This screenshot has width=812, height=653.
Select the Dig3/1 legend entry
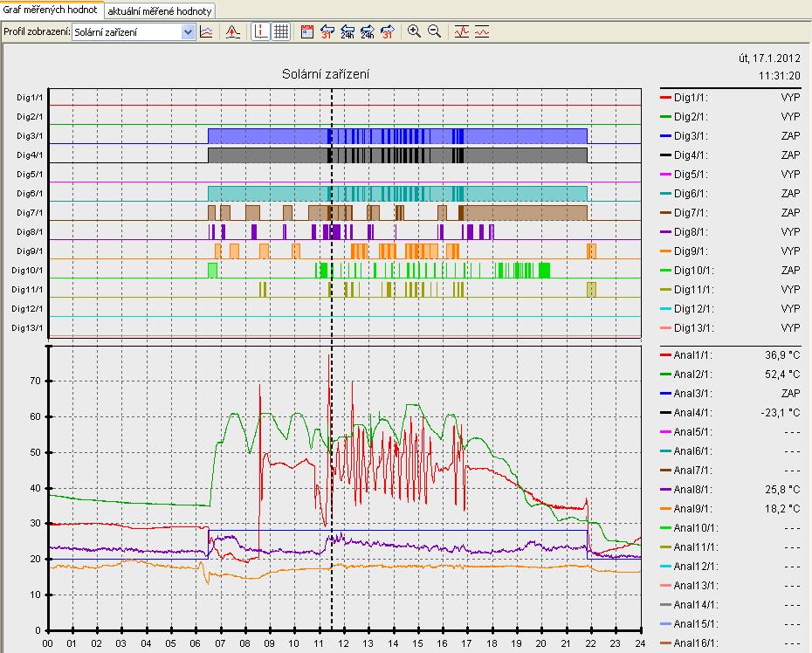pos(730,135)
